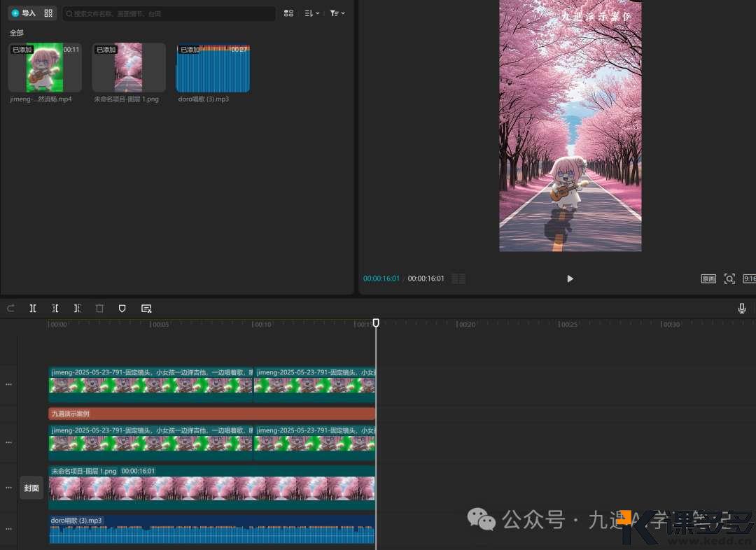Open the preview zoom focus icon
The height and width of the screenshot is (550, 756).
pyautogui.click(x=729, y=278)
